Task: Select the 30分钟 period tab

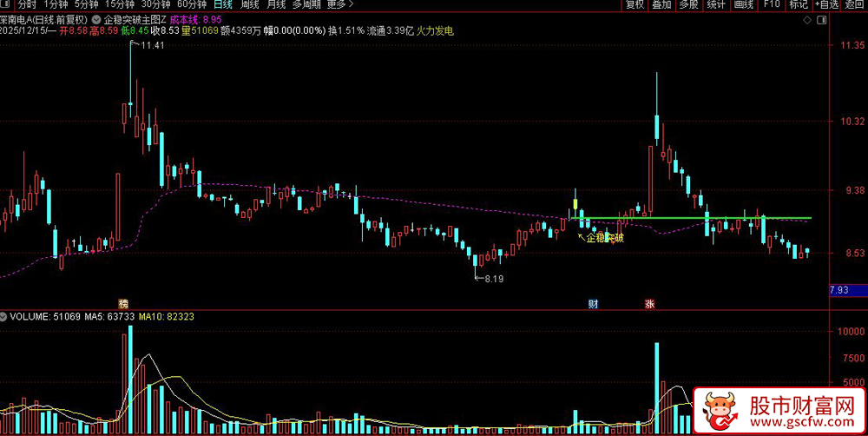Action: pyautogui.click(x=155, y=4)
